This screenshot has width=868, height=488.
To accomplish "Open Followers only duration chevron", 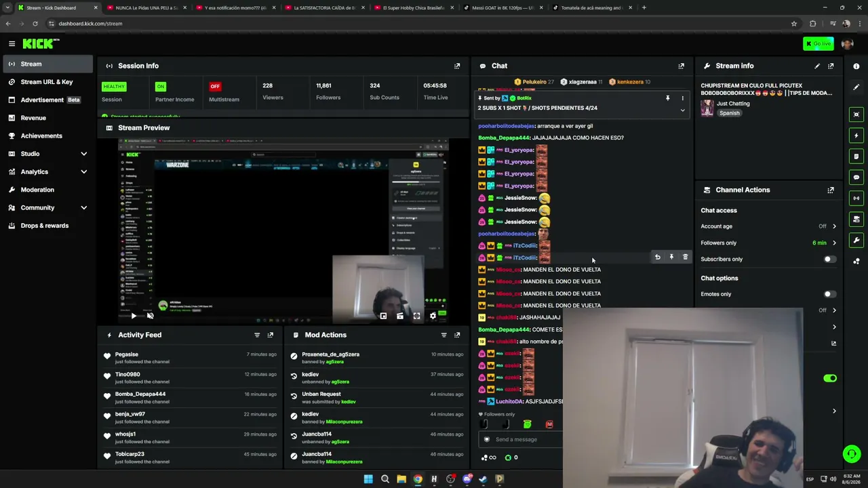I will (834, 243).
